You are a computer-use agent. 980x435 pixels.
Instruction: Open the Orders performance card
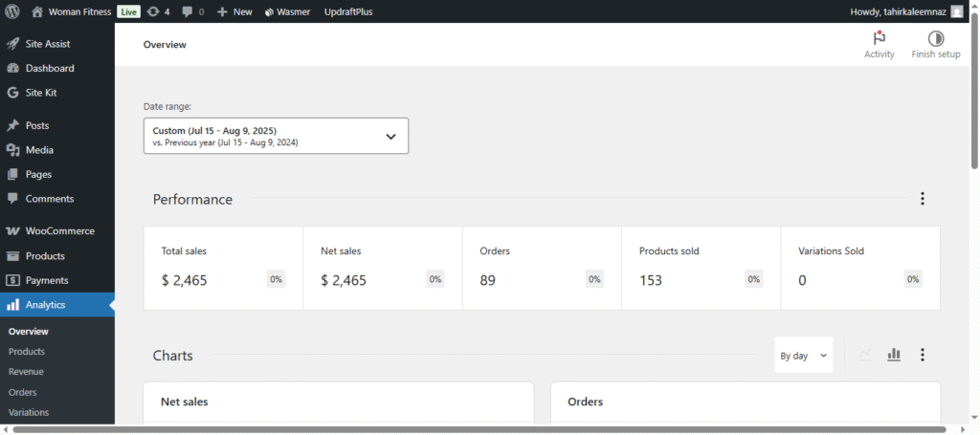tap(541, 268)
